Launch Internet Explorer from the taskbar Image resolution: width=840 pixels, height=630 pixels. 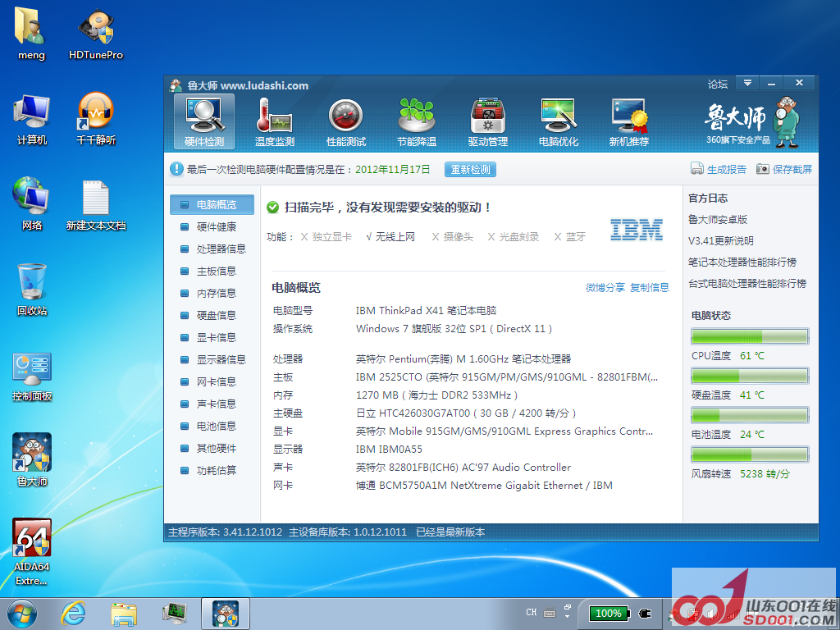tap(73, 614)
